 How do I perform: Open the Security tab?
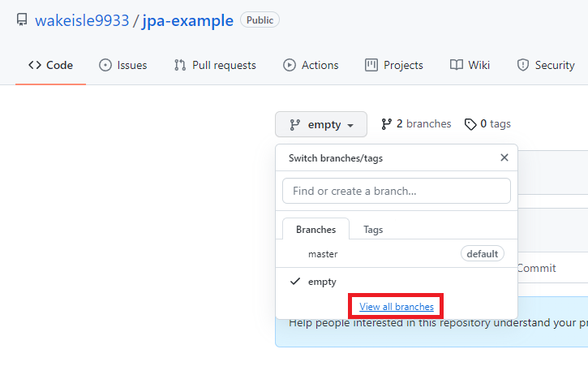click(546, 65)
